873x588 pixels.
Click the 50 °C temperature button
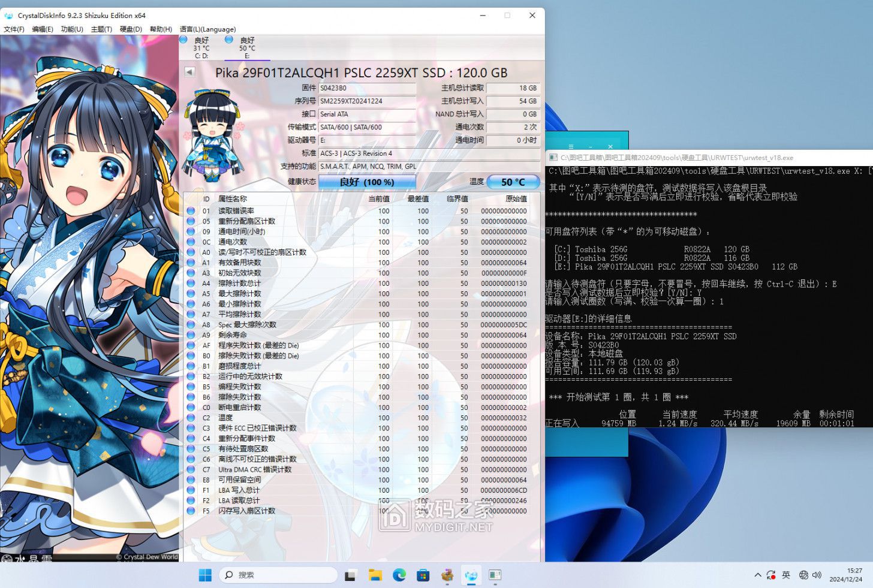pyautogui.click(x=513, y=182)
